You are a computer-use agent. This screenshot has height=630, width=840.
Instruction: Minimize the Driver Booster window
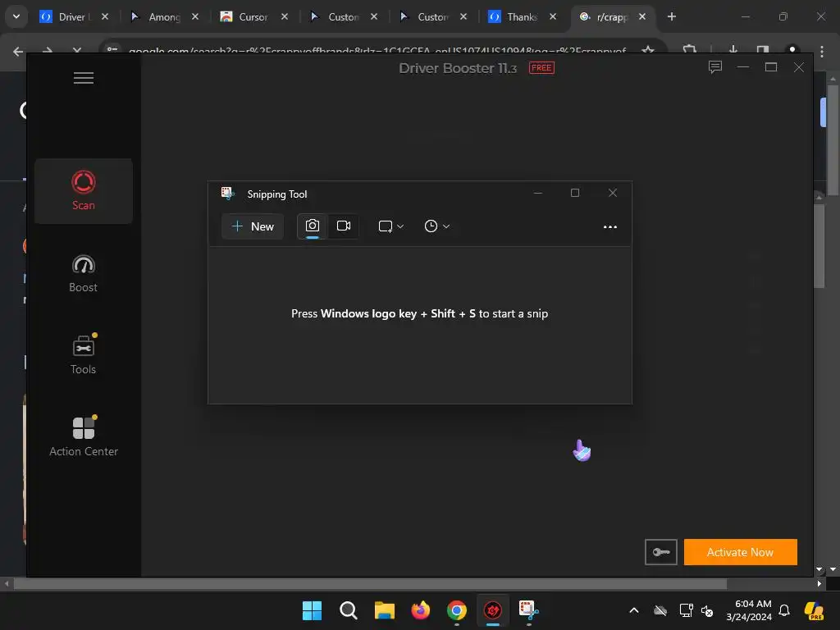tap(743, 67)
